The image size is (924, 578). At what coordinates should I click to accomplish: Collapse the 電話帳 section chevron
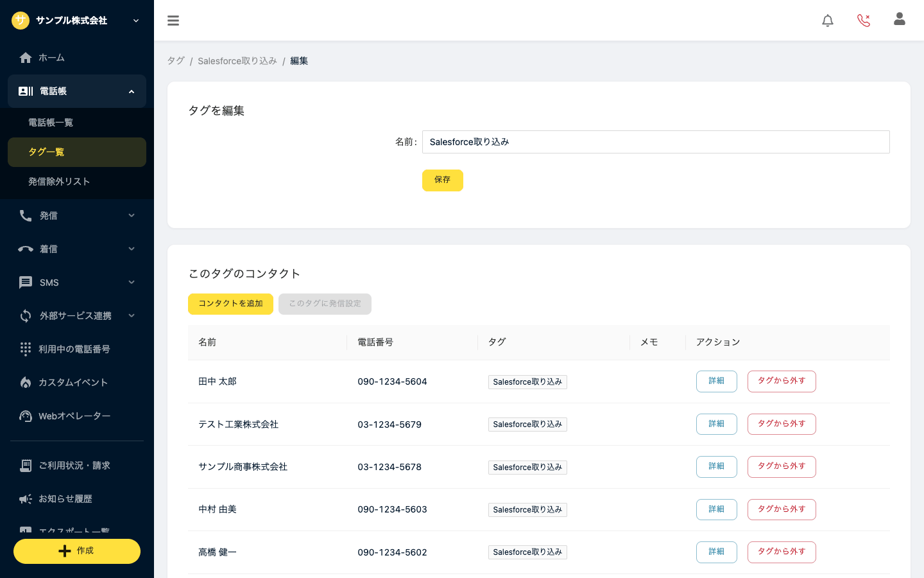(132, 92)
